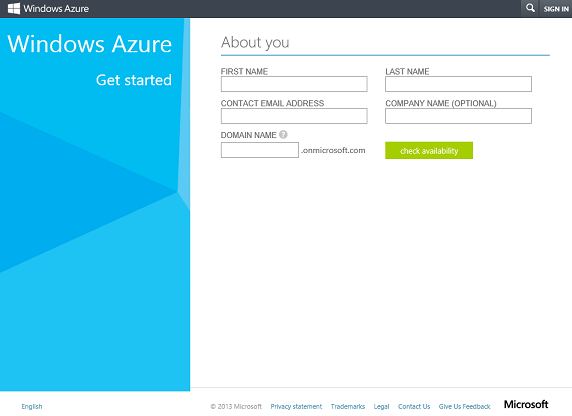Screen dimensions: 572x416
Task: Click the Sign In button
Action: (x=556, y=9)
